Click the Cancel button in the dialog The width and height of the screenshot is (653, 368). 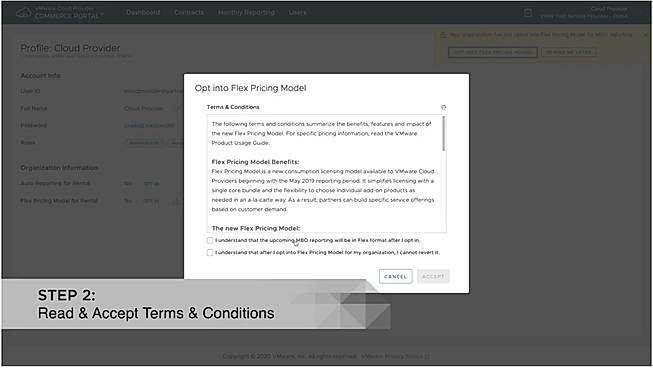point(395,276)
